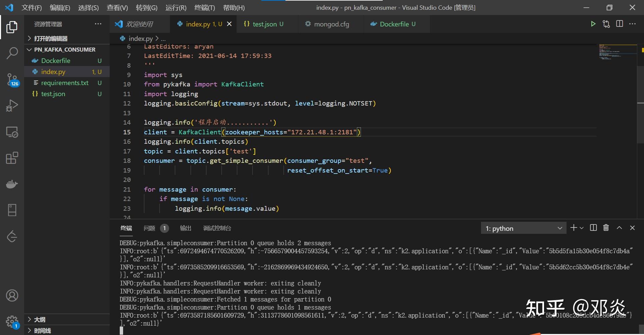Collapse the PN_KAFKA_CONSUMER folder
This screenshot has height=335, width=644.
[29, 49]
